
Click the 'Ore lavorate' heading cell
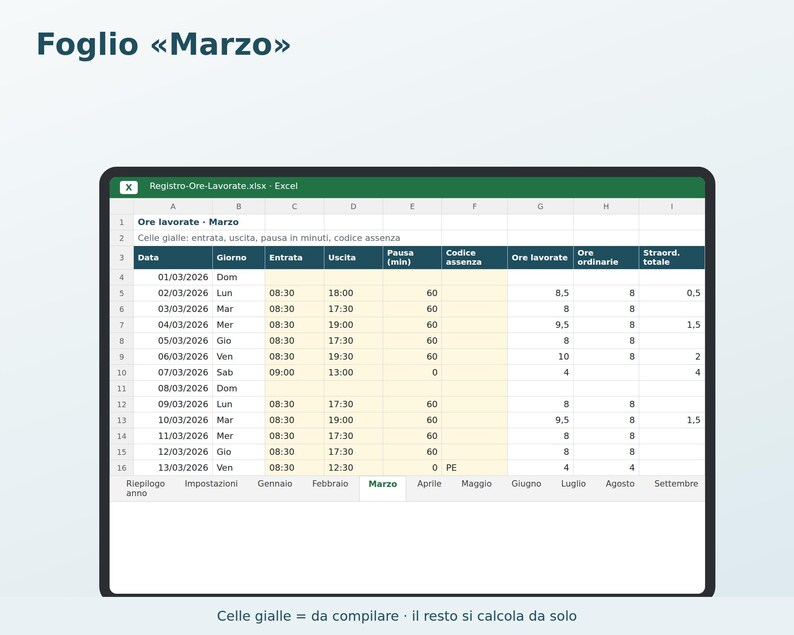[540, 258]
